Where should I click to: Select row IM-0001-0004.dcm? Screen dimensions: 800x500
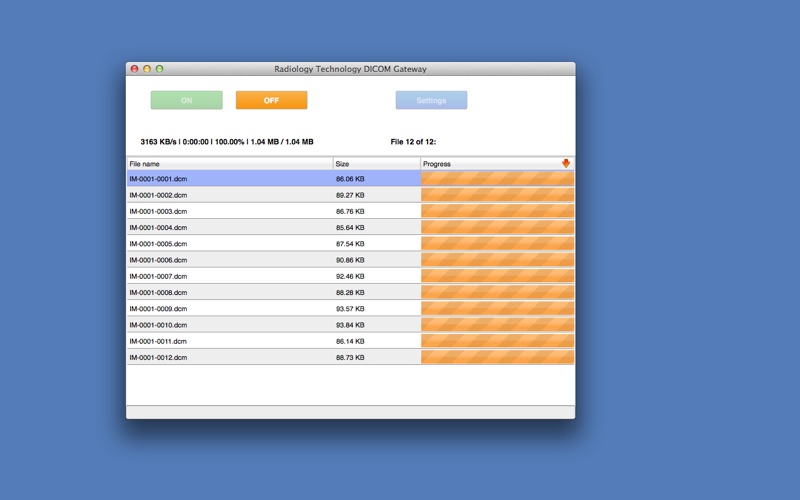[351, 228]
